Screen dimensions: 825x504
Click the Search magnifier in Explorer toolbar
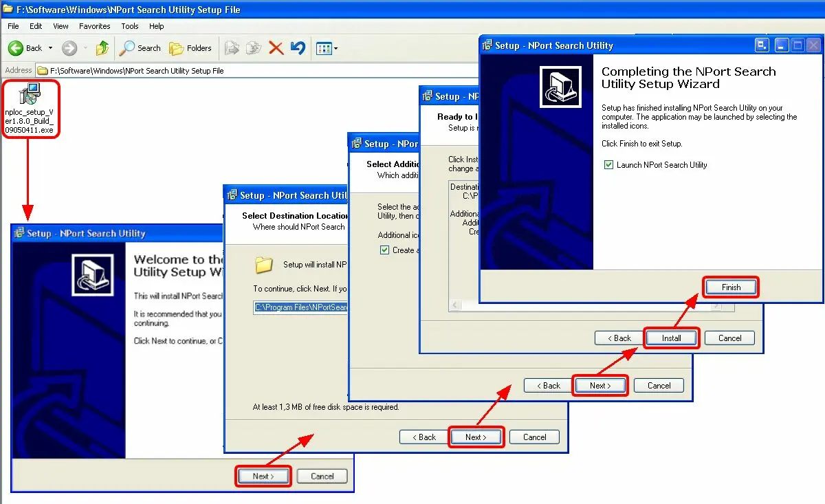click(x=128, y=48)
